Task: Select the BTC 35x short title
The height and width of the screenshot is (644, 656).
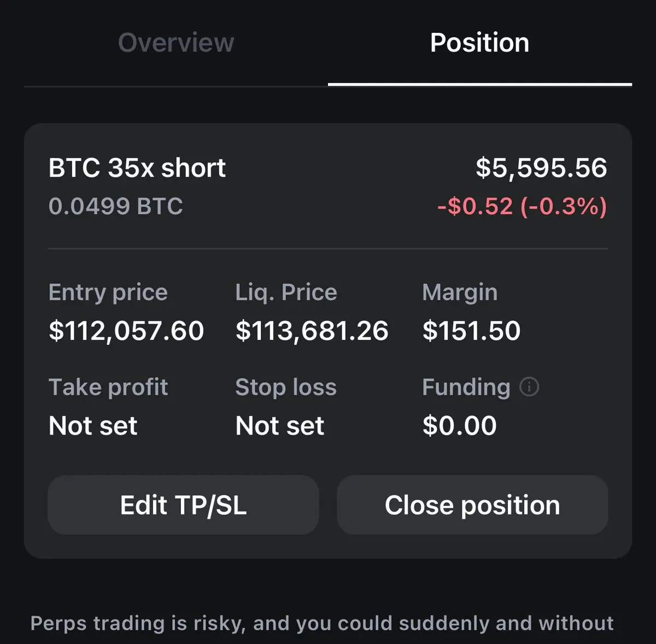Action: point(137,168)
